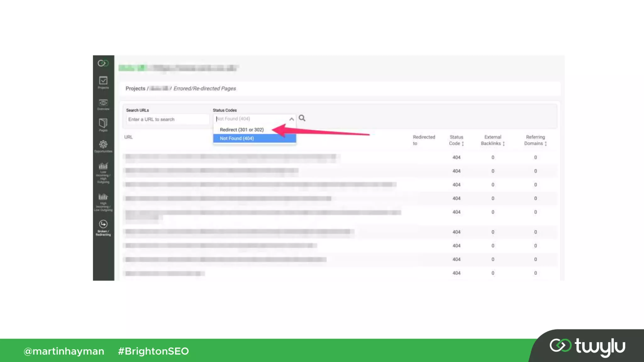Image resolution: width=644 pixels, height=362 pixels.
Task: Click the magnifier search icon
Action: coord(302,118)
